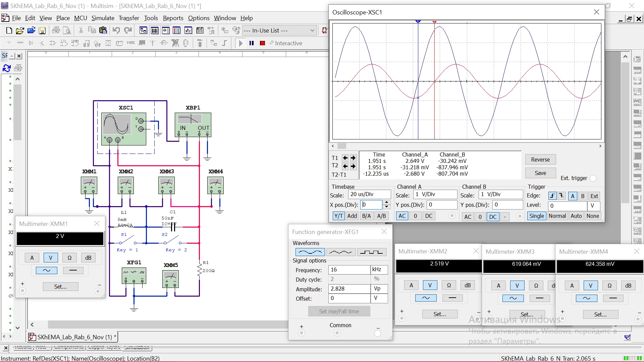The height and width of the screenshot is (362, 644).
Task: Open the In-Use List dropdown
Action: click(312, 31)
